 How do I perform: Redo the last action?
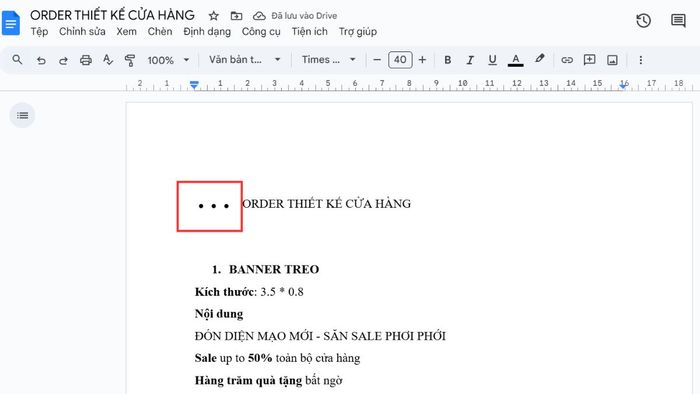[x=63, y=60]
